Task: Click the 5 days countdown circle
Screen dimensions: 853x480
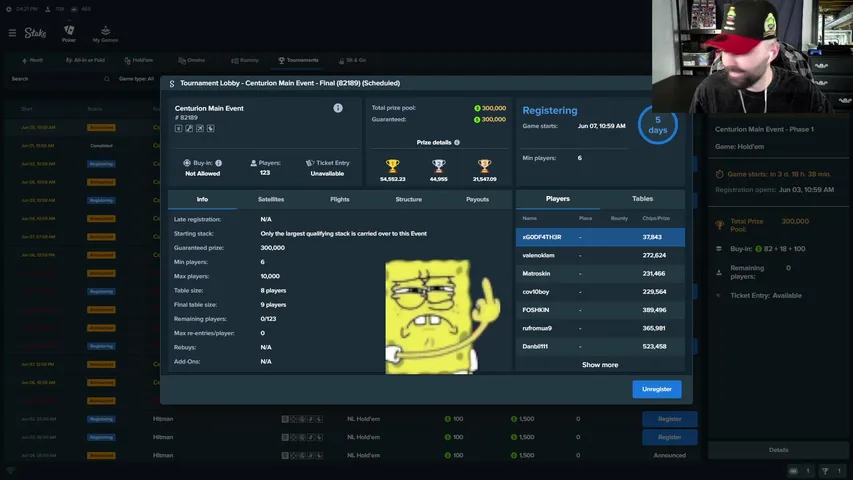Action: [x=657, y=125]
